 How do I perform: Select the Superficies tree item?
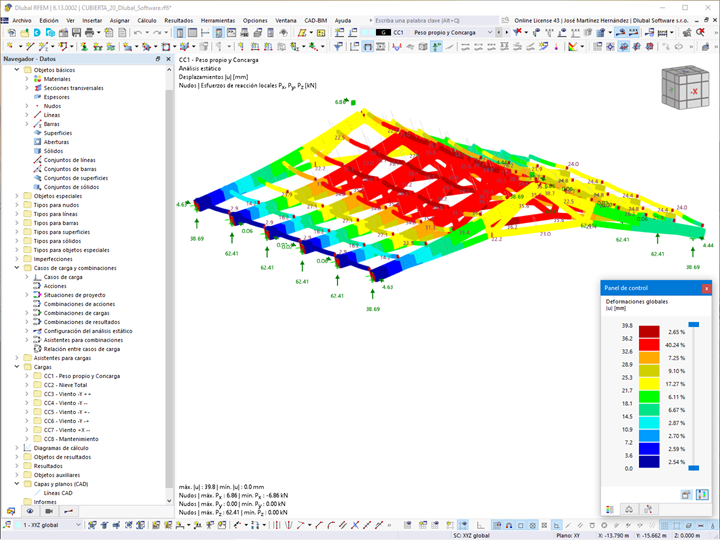click(58, 133)
